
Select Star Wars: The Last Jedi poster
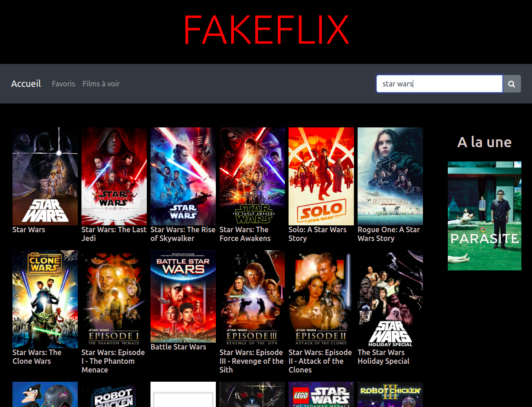point(114,176)
